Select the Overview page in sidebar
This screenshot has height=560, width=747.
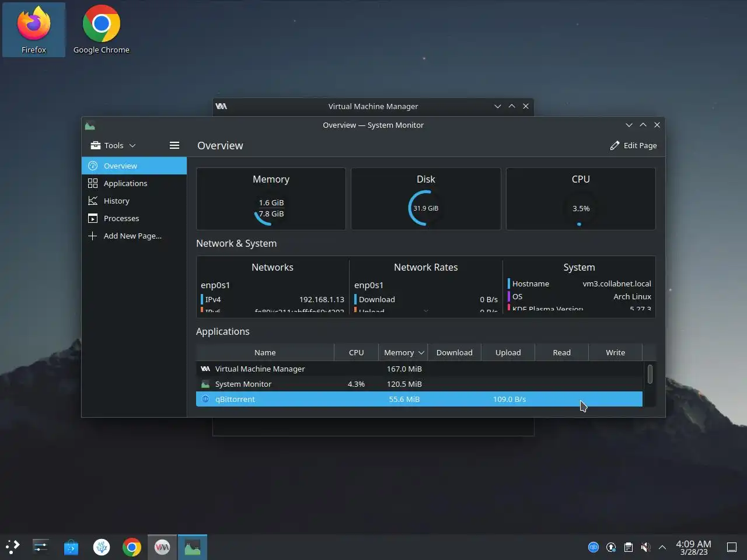[x=134, y=166]
